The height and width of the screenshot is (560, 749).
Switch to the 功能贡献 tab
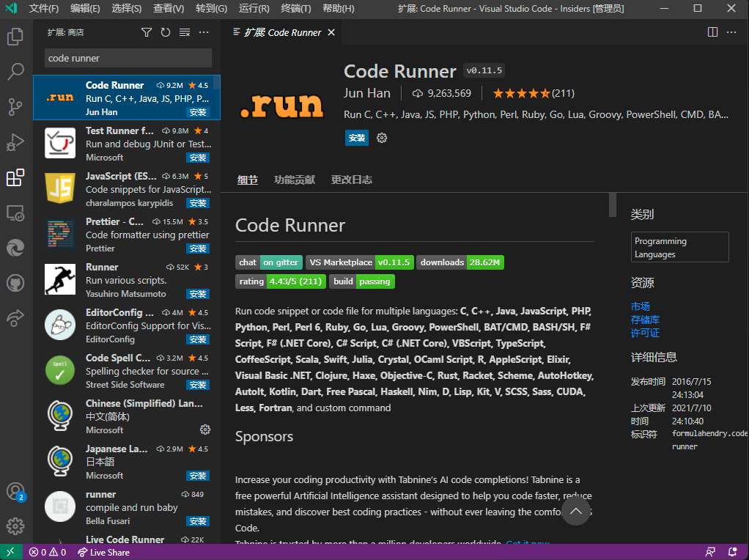tap(295, 180)
